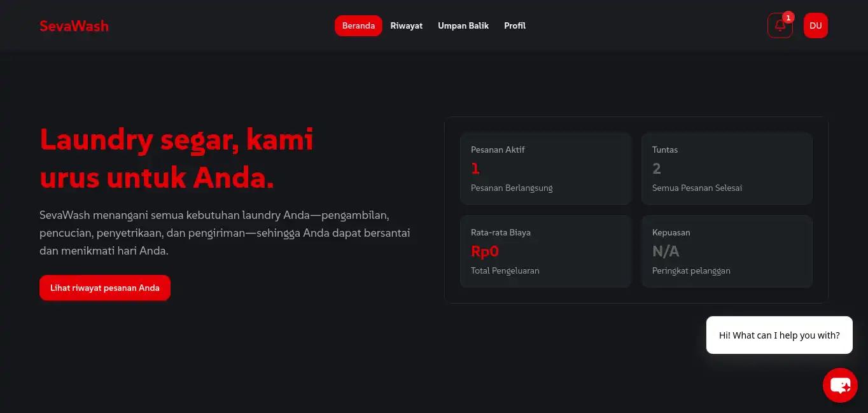
Task: Click the 'Hi! What can I help you with?' bubble
Action: pyautogui.click(x=780, y=335)
